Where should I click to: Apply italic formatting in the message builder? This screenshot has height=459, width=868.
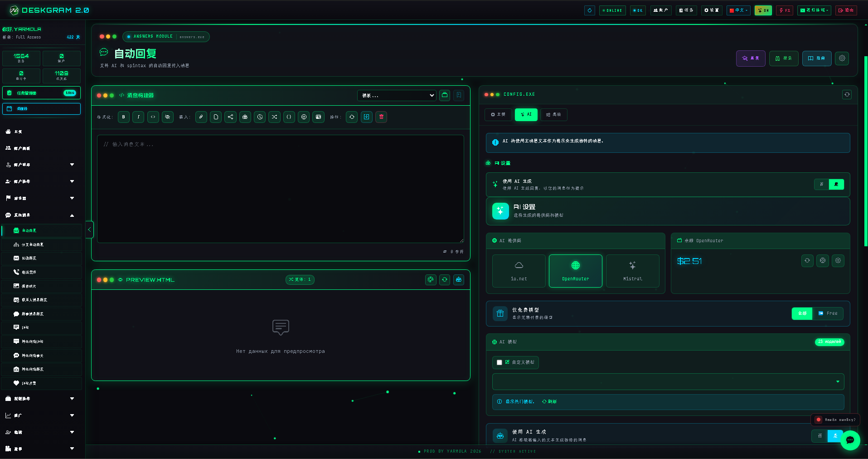pyautogui.click(x=138, y=117)
